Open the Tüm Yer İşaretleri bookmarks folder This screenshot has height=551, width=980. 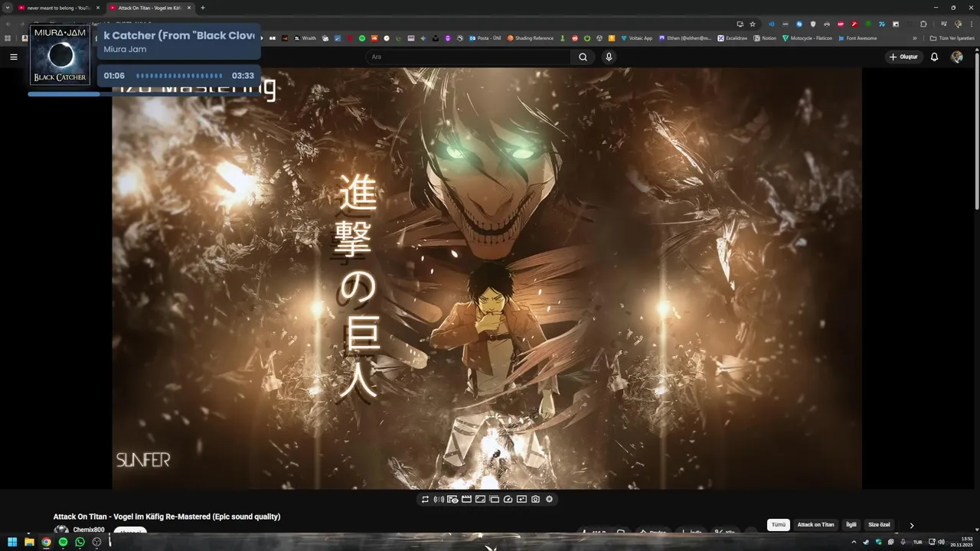click(952, 38)
